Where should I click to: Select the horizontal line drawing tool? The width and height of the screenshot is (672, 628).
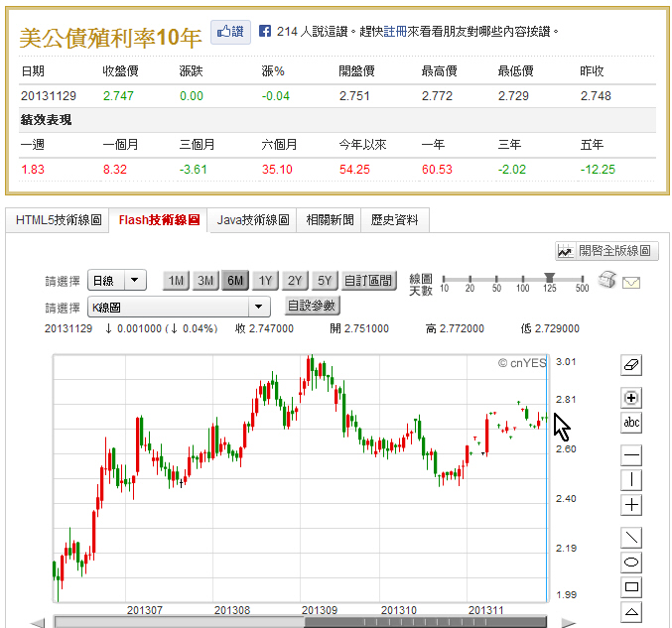(x=631, y=455)
